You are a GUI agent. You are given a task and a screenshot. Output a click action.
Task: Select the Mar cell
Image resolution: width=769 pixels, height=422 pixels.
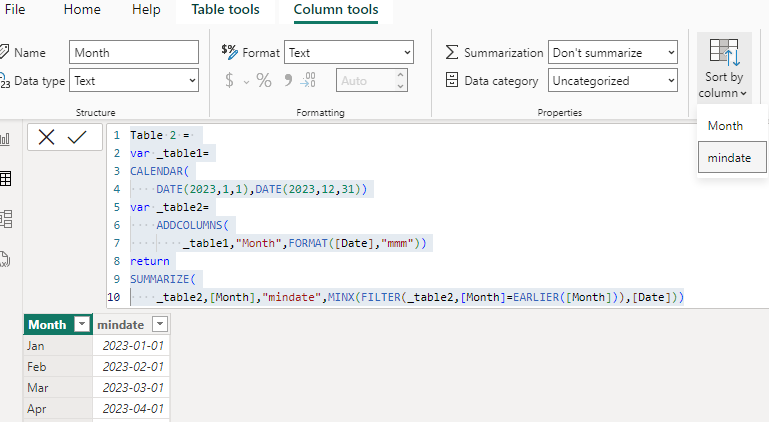[58, 388]
